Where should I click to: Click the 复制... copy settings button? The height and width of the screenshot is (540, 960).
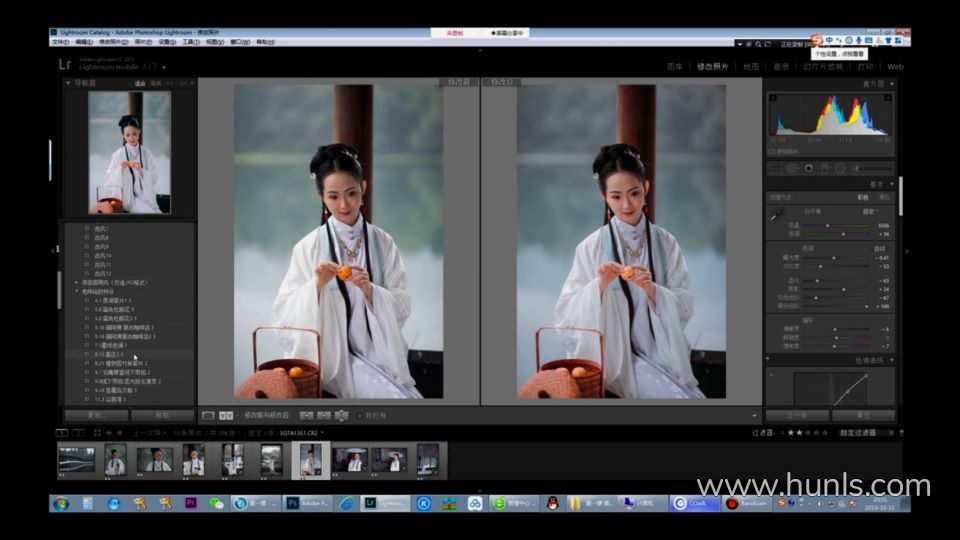pos(97,415)
